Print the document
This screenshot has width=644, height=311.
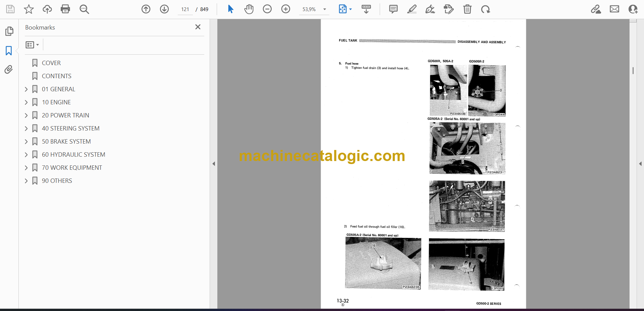65,9
